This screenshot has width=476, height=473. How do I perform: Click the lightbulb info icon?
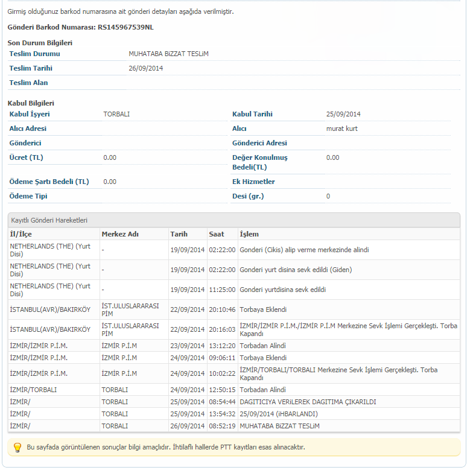tap(17, 447)
